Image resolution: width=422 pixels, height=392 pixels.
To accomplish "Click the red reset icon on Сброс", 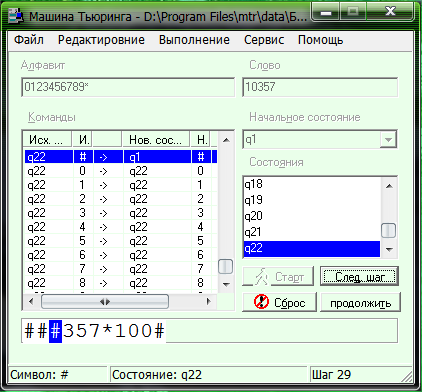I will click(x=261, y=302).
